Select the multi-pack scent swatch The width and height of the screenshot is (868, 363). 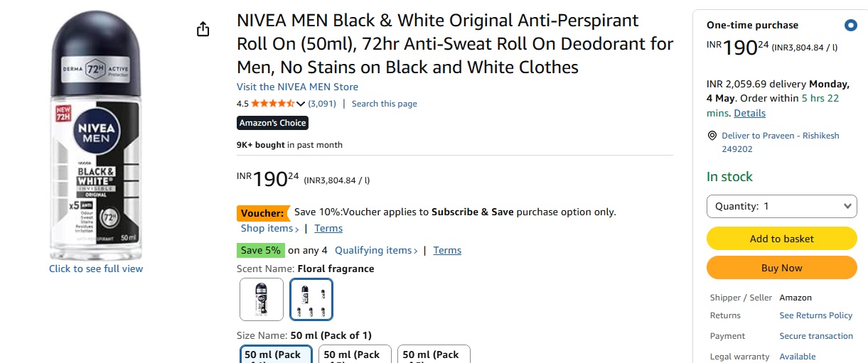311,299
